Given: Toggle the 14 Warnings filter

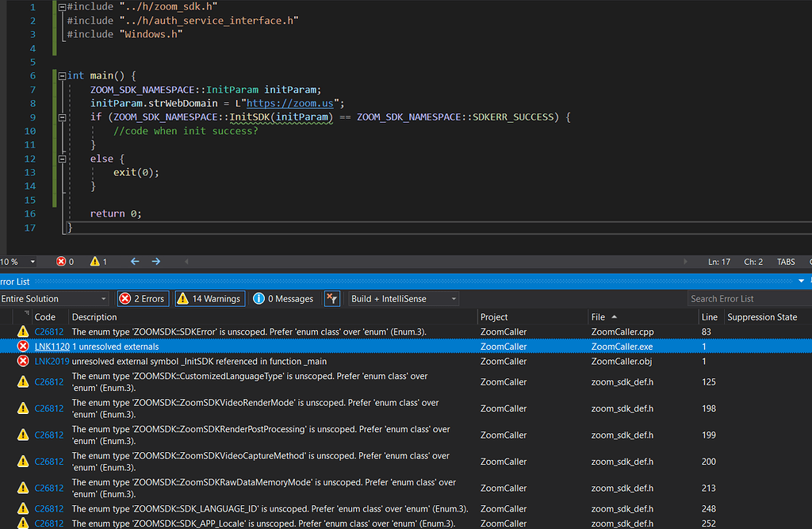Looking at the screenshot, I should pyautogui.click(x=208, y=299).
